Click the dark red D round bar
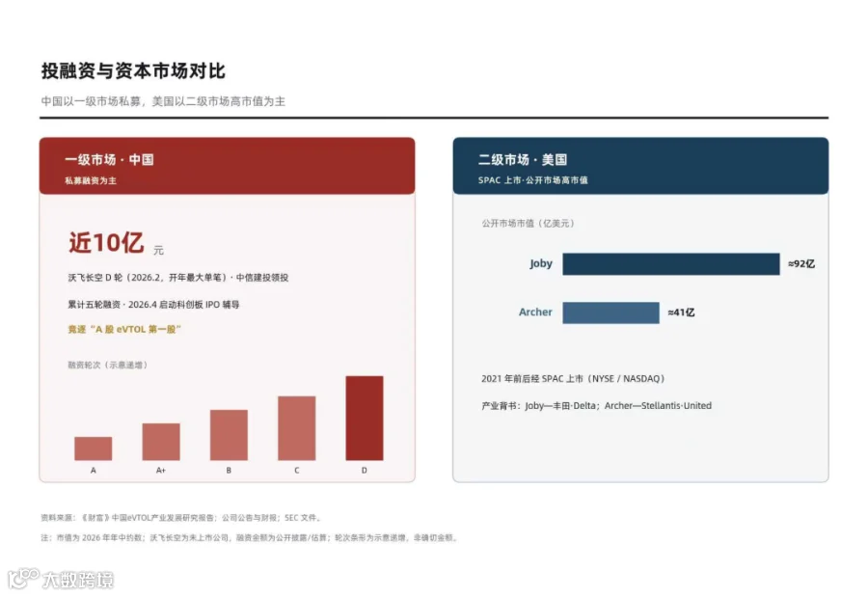Viewport: 868px width, 596px height. [x=365, y=419]
